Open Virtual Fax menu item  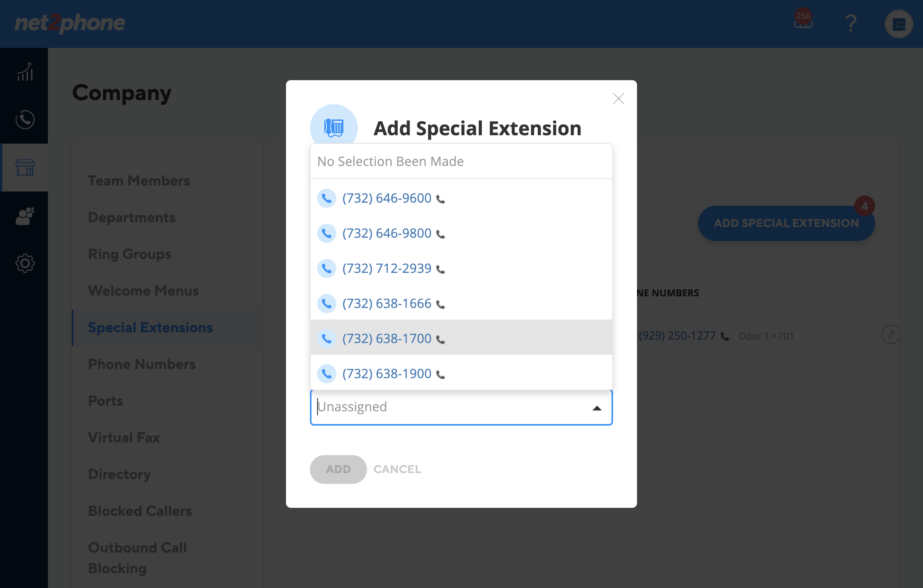[x=124, y=438]
